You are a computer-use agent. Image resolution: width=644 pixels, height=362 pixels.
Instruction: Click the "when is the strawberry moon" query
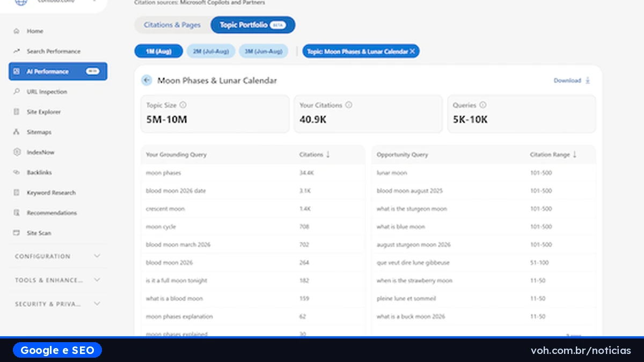(x=414, y=280)
